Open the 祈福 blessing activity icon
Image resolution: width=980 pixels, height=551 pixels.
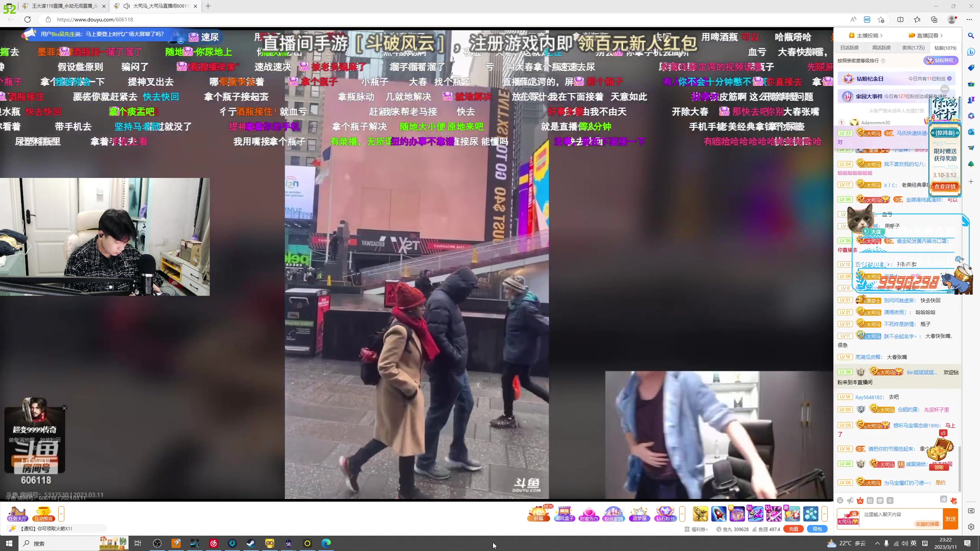point(539,514)
